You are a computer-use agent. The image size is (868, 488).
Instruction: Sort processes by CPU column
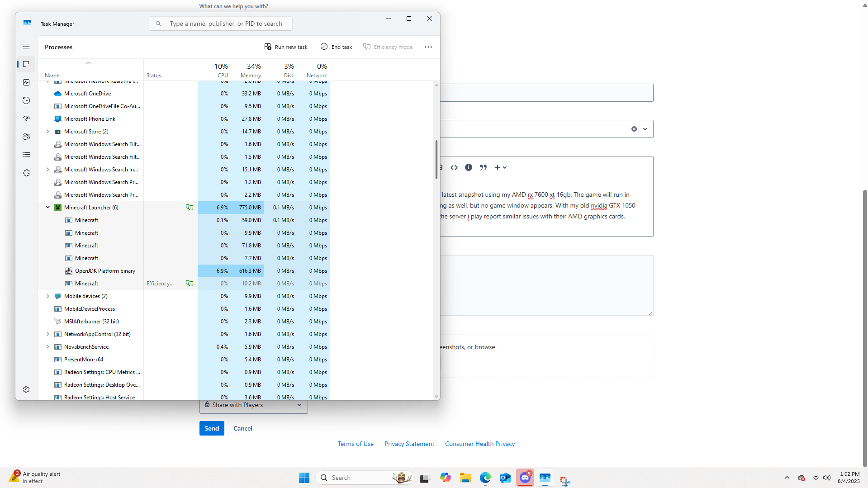coord(214,70)
